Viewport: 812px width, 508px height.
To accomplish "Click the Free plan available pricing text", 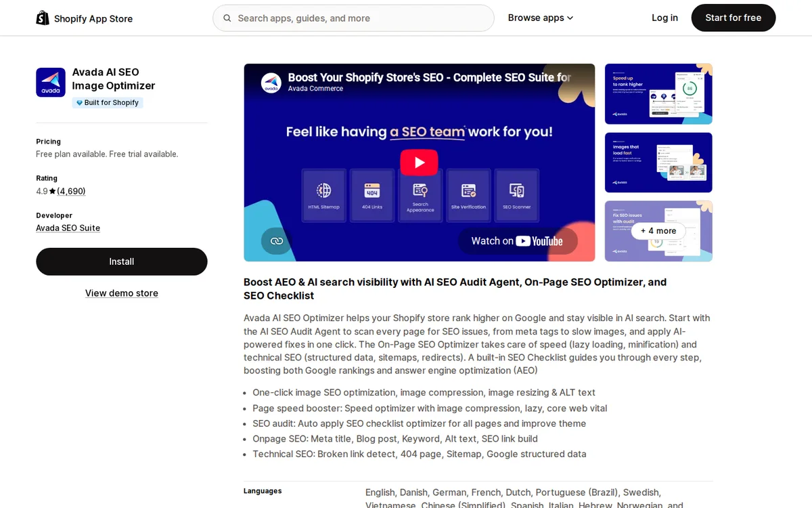I will [107, 154].
